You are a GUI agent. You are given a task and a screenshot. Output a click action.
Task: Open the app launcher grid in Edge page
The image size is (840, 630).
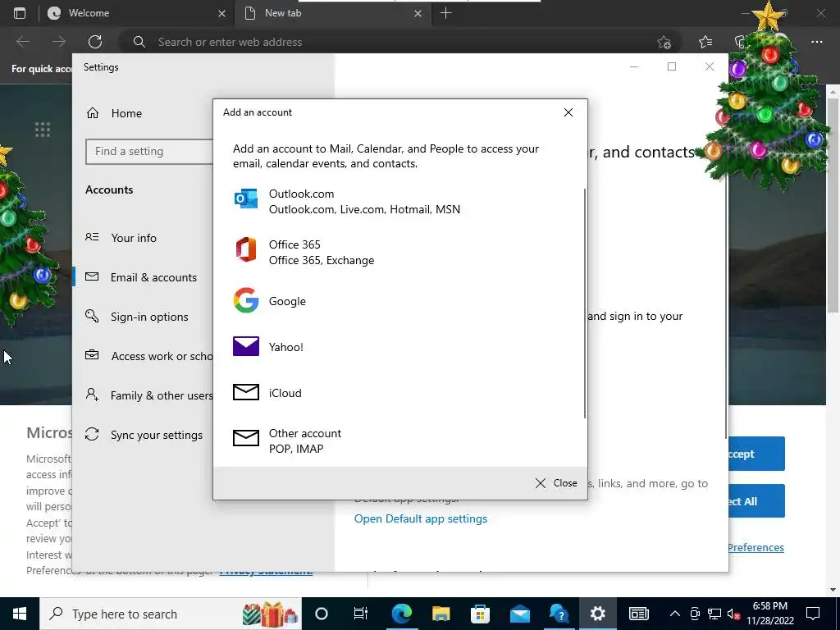tap(43, 129)
